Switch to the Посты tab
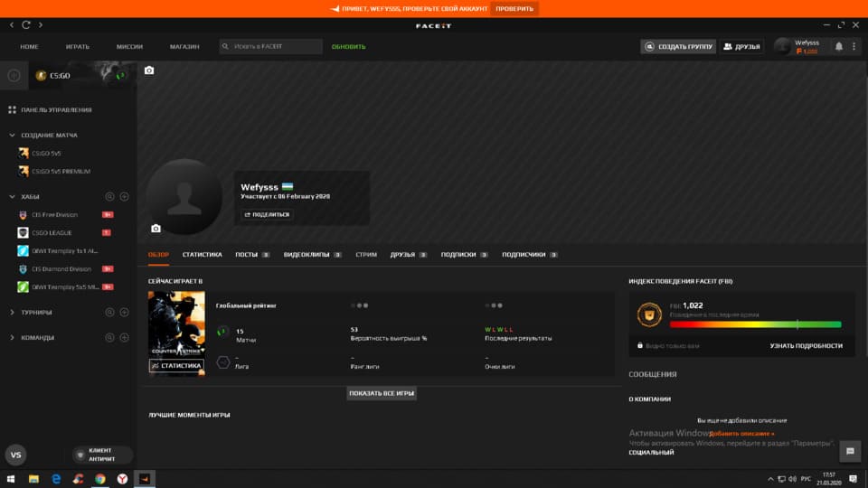Image resolution: width=868 pixels, height=488 pixels. tap(252, 255)
